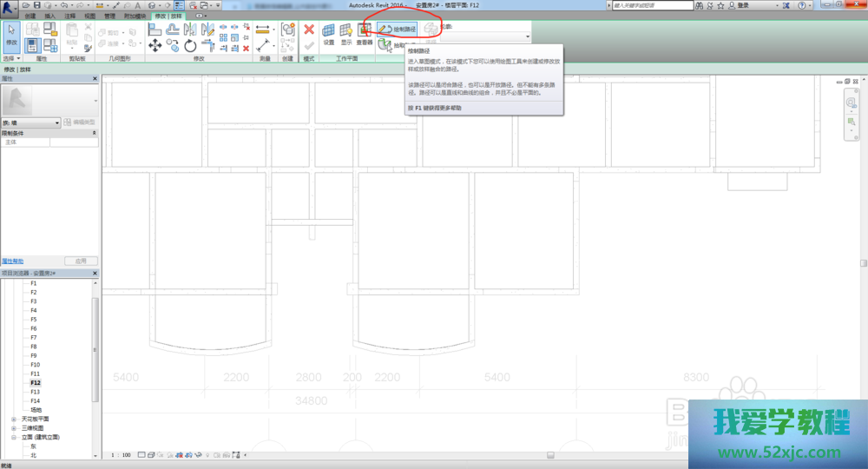
Task: Switch to the 插入 ribbon tab
Action: tap(49, 16)
